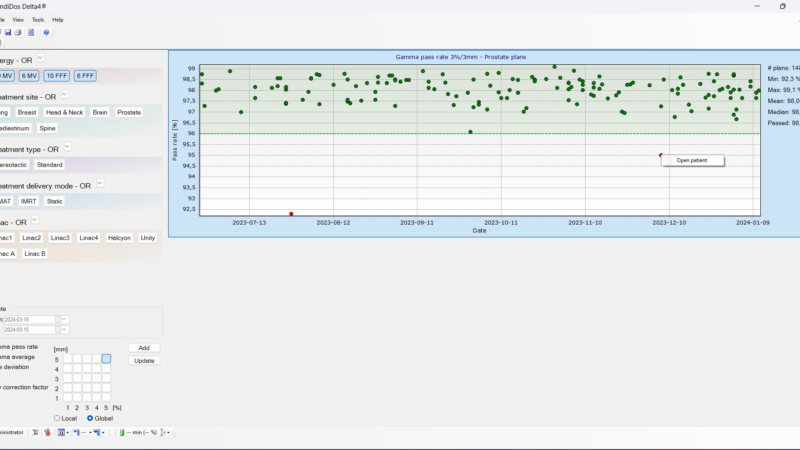Click the second blue flag status icon

(96, 432)
